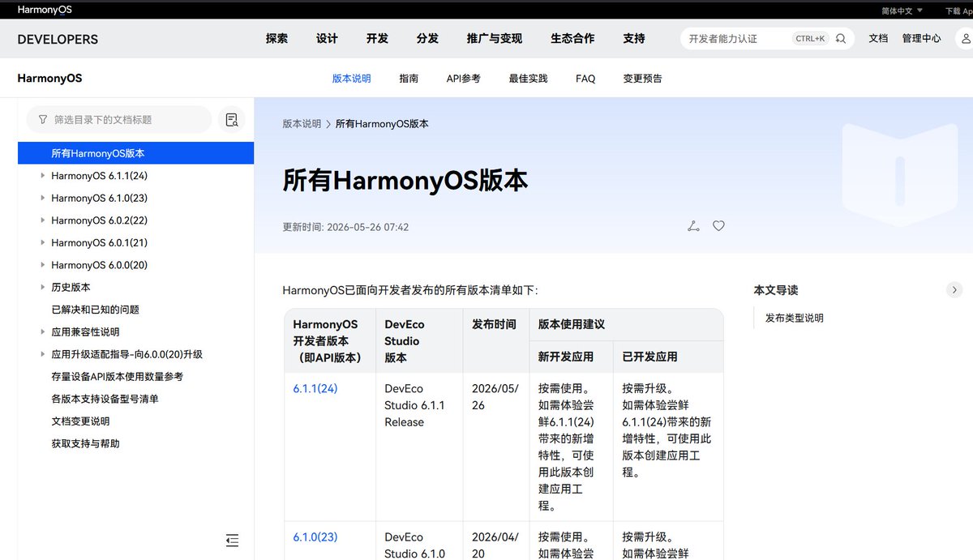The image size is (973, 560).
Task: Open 已解决和已知的问题 in the sidebar
Action: [95, 310]
